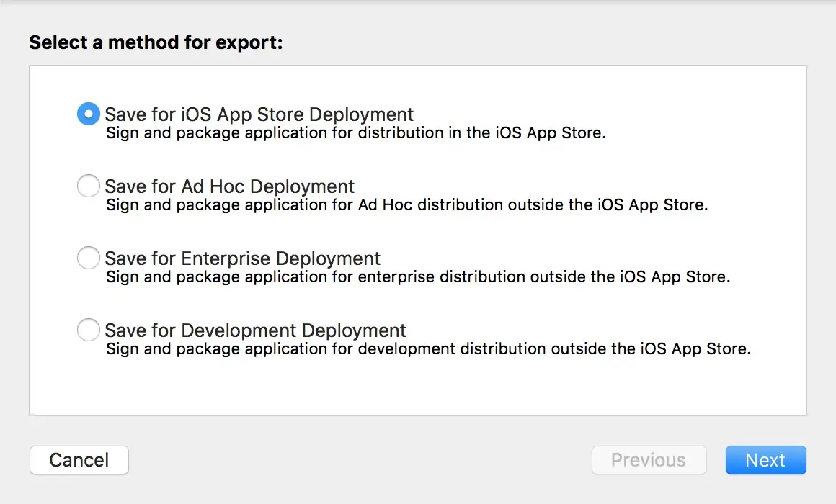Pick the Development Deployment radio button

(89, 330)
